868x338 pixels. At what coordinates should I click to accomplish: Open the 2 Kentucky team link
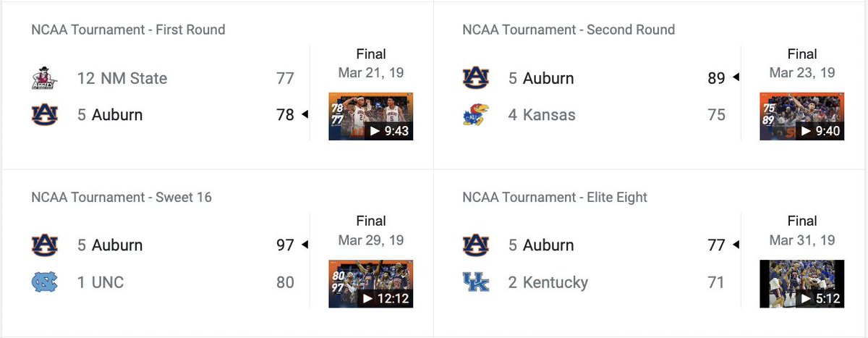548,282
